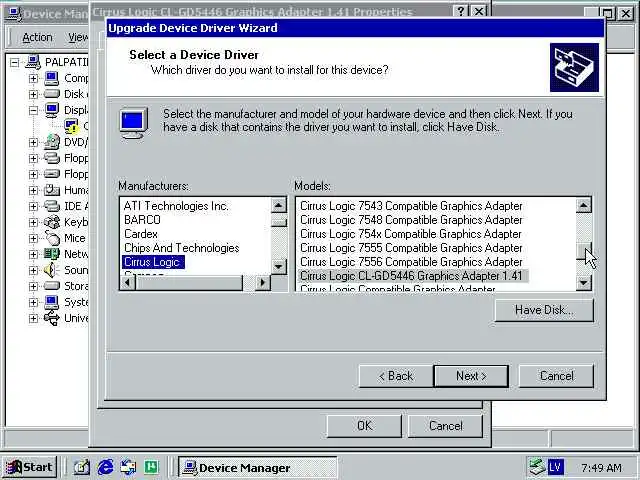This screenshot has height=480, width=640.
Task: Open the Action menu in Device Manager
Action: (37, 38)
